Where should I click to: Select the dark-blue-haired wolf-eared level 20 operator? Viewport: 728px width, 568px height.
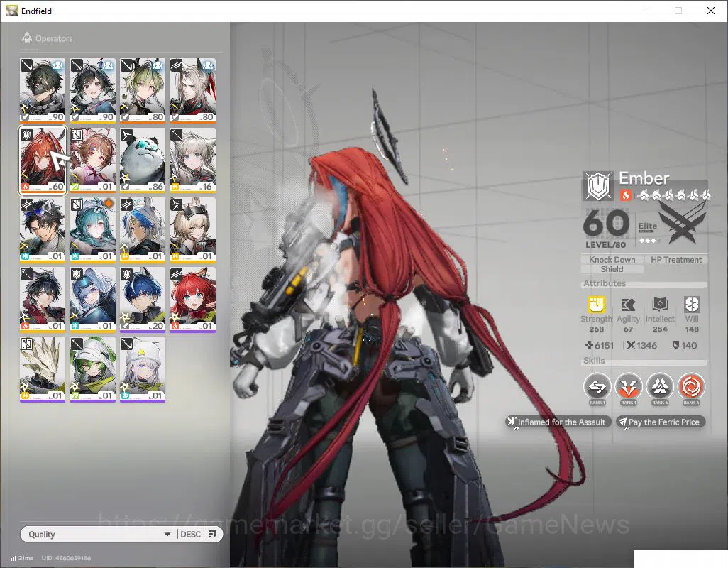143,300
